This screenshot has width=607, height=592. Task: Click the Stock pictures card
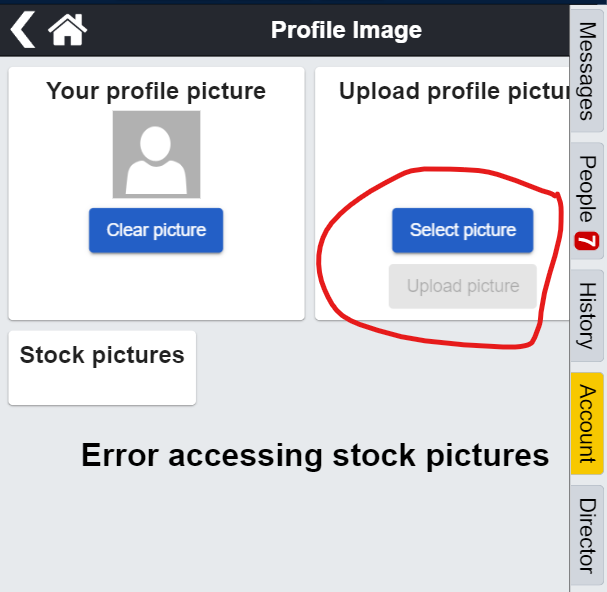(x=102, y=367)
